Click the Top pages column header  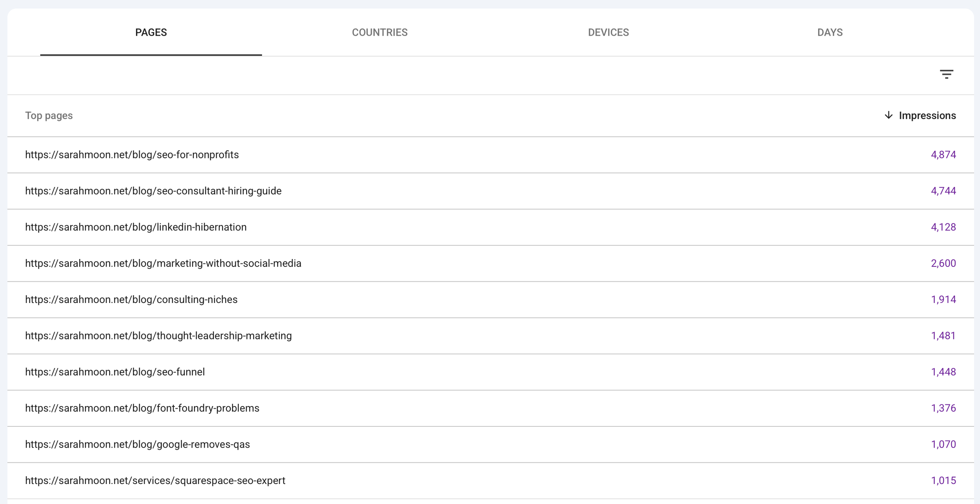click(49, 116)
